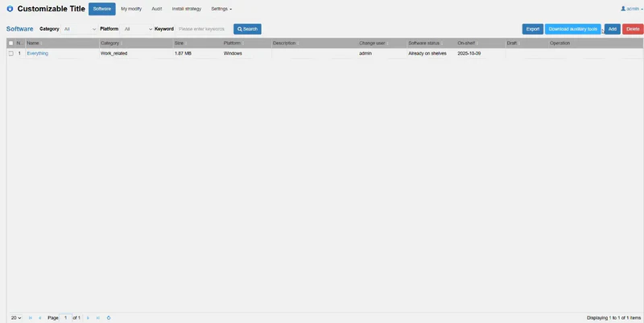644x323 pixels.
Task: Click the red Delete button
Action: pos(633,29)
